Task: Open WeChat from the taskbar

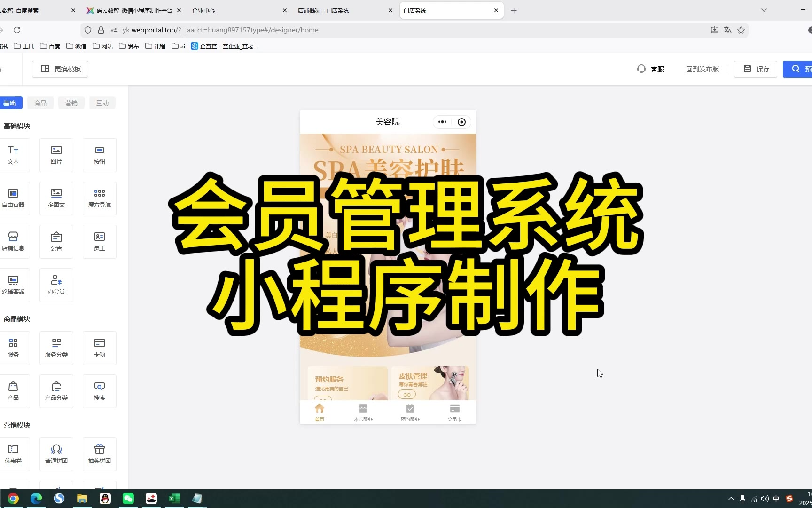Action: [128, 499]
